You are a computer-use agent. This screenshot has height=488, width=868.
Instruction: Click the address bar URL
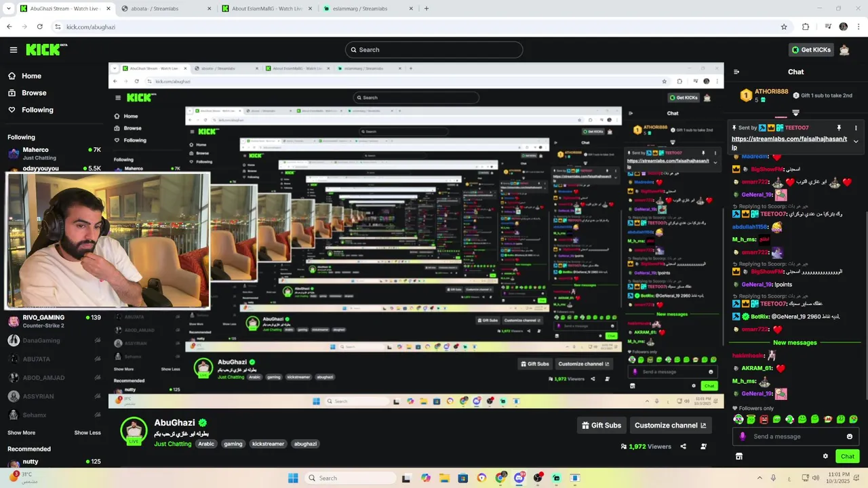coord(91,27)
